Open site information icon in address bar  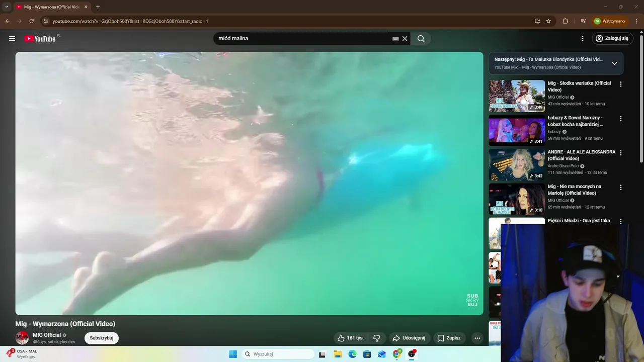(x=46, y=21)
